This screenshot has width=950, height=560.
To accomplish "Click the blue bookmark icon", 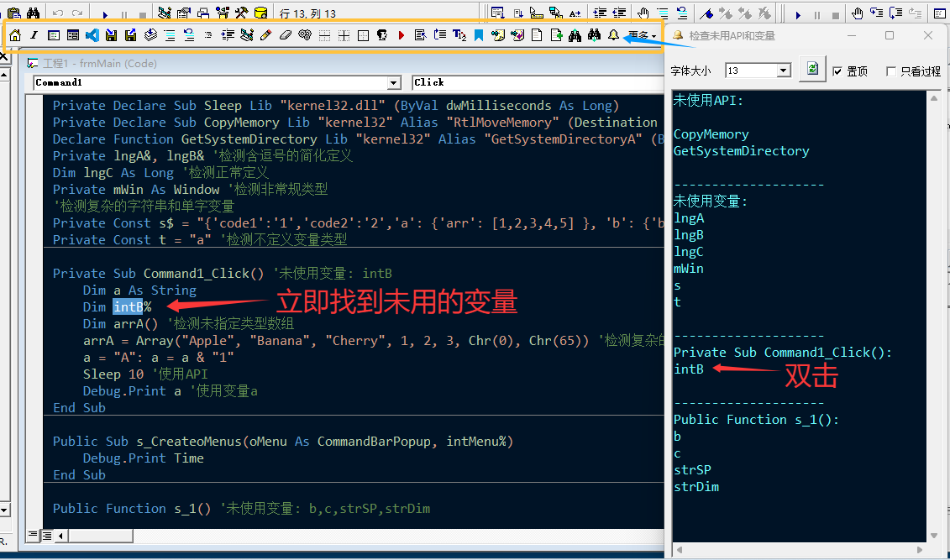I will [478, 35].
